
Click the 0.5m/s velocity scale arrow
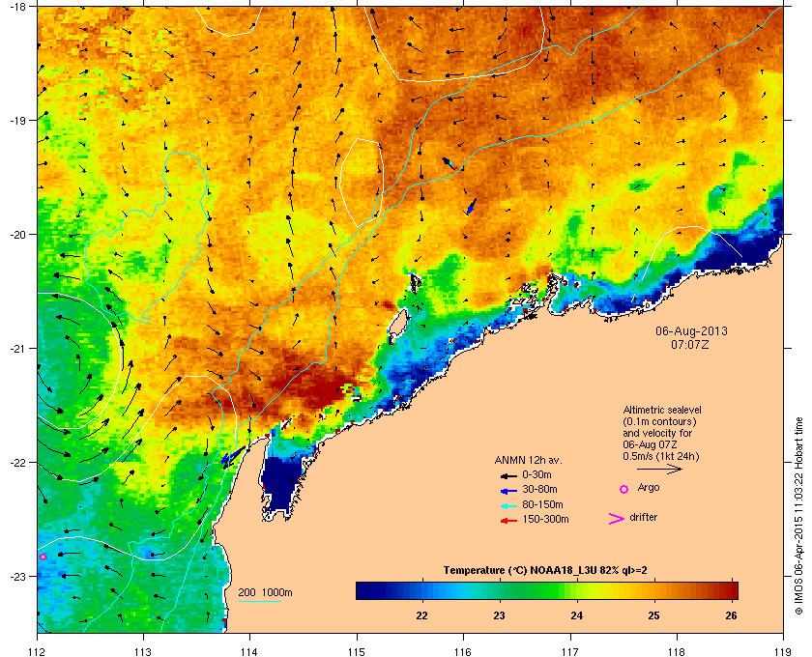pos(659,469)
